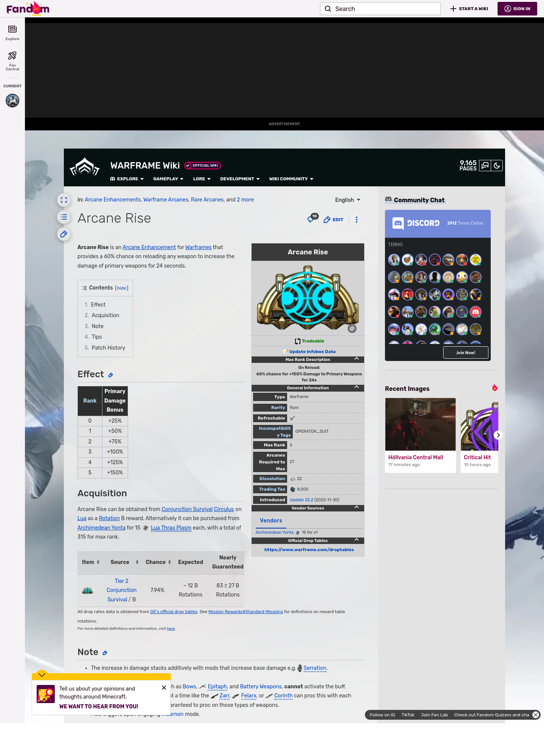Open the Conjunction Survival link

(x=187, y=509)
